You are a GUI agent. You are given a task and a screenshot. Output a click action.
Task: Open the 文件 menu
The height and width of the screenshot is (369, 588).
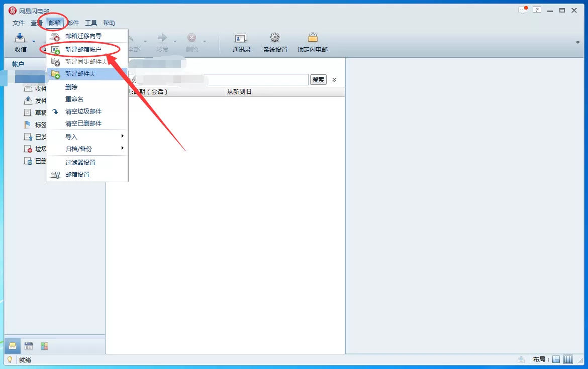click(x=19, y=23)
